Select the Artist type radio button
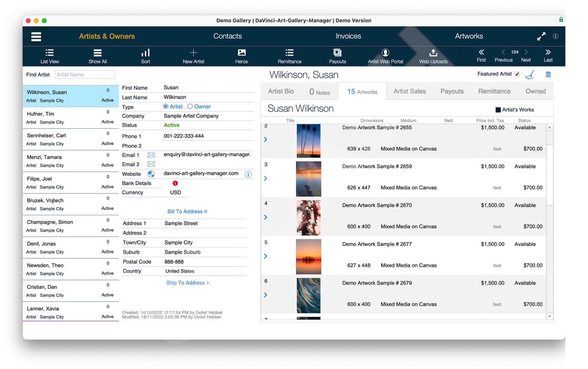This screenshot has height=369, width=588. click(166, 107)
